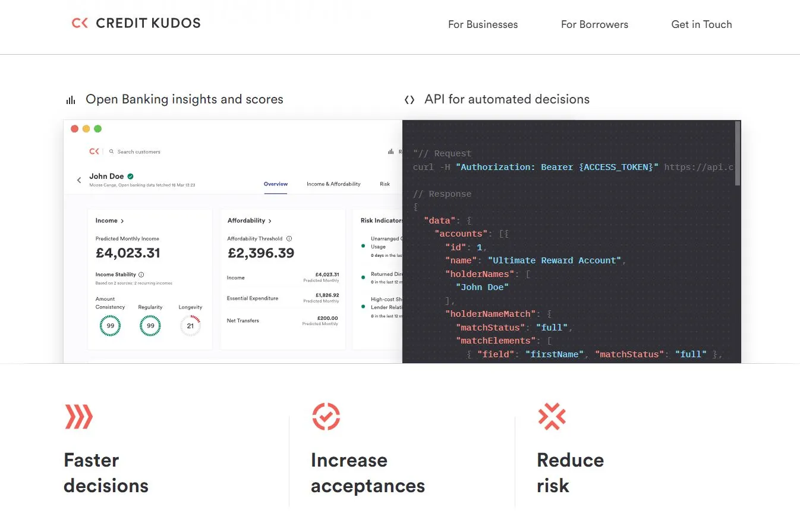Screen dimensions: 800x532
Task: Click the green verified badge beside John Doe
Action: point(130,175)
